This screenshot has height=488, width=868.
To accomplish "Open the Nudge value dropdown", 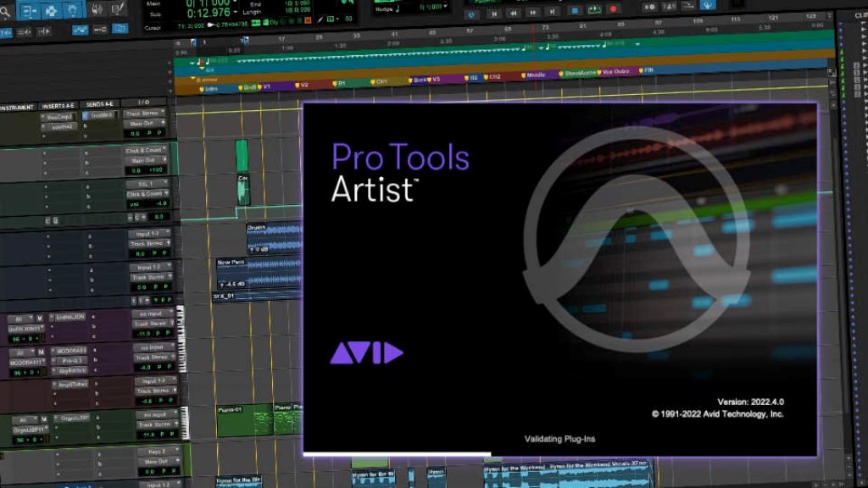I will pos(435,4).
